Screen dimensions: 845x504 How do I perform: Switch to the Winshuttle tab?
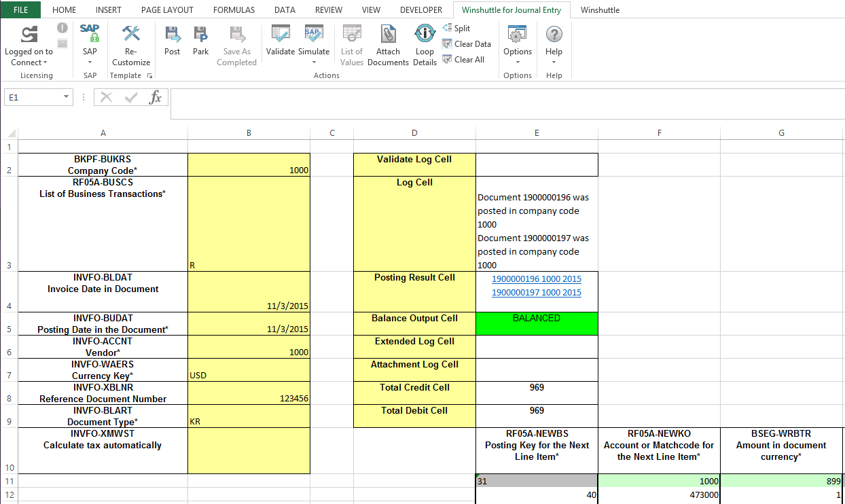point(600,10)
